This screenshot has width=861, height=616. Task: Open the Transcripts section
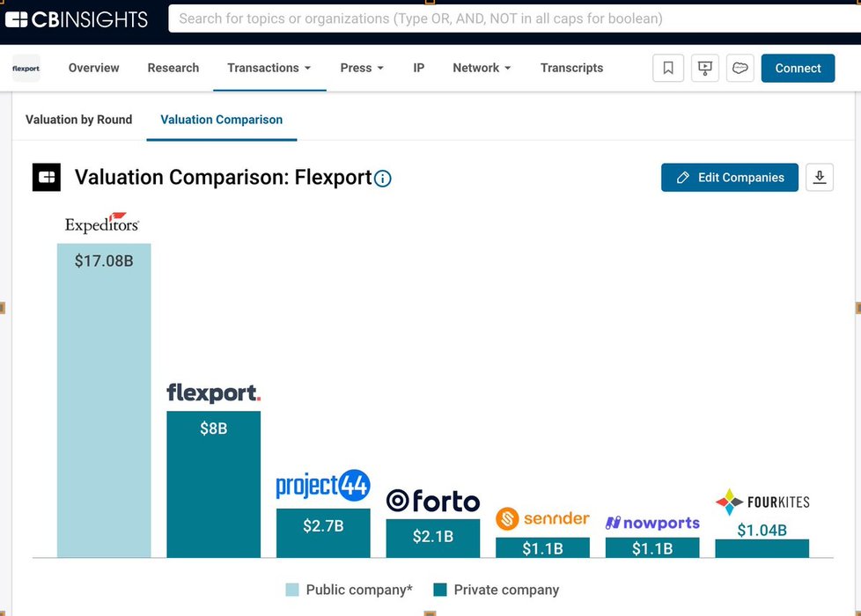point(571,68)
